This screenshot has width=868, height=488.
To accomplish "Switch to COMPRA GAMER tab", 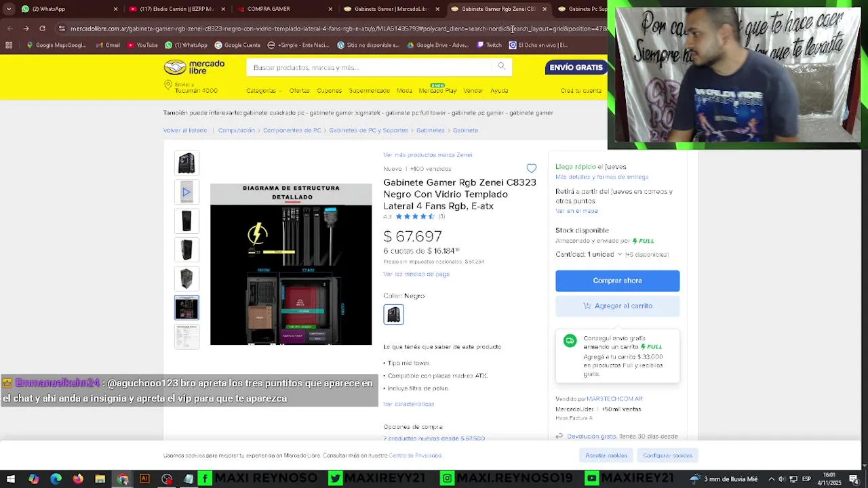I will coord(283,9).
